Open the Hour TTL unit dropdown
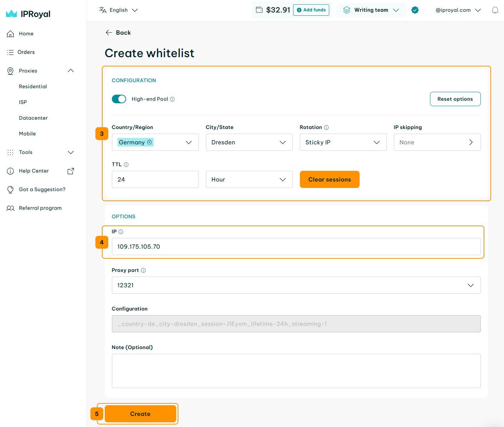The width and height of the screenshot is (504, 427). [x=249, y=179]
